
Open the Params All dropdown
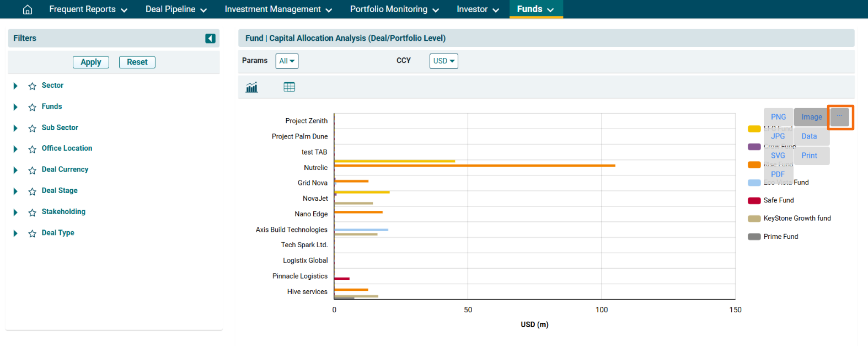[287, 61]
